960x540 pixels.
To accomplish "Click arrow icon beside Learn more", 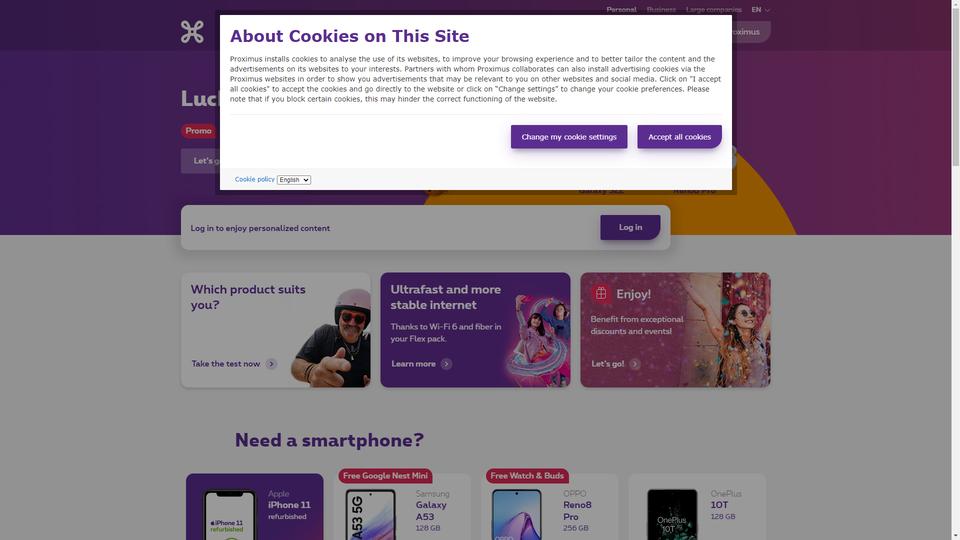I will coord(446,364).
